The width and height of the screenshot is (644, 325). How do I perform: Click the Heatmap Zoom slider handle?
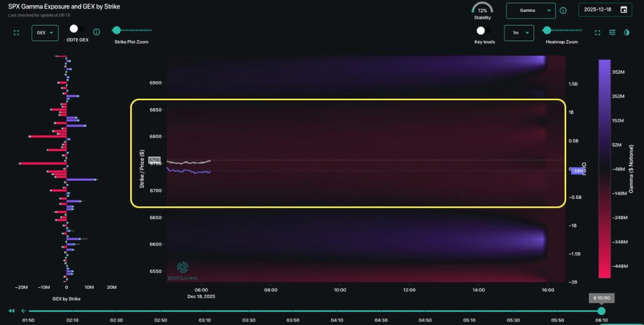547,30
